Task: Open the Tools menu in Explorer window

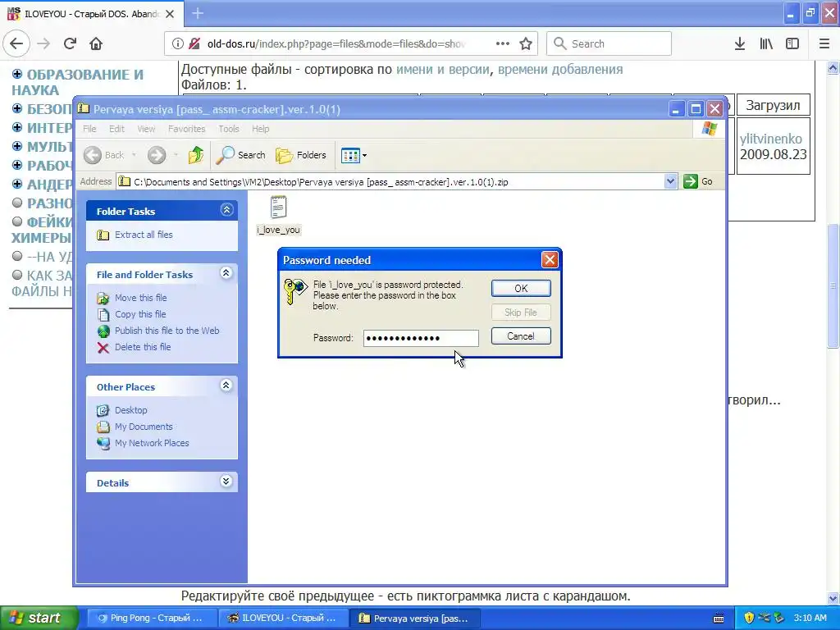Action: pyautogui.click(x=229, y=129)
